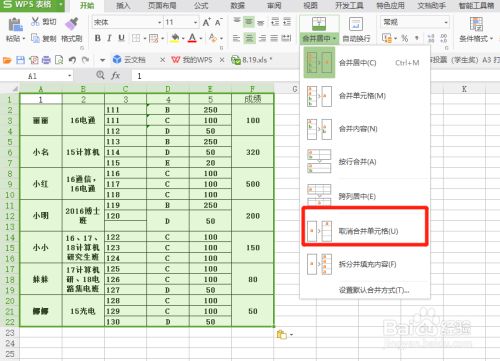Choose 跨列居中(E) menu item
Image resolution: width=500 pixels, height=361 pixels.
(x=365, y=196)
